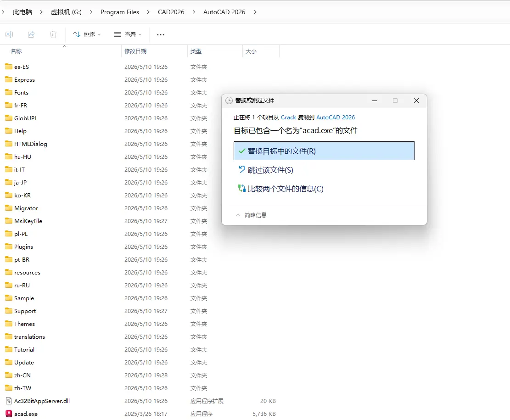Select the acad.exe application file icon
This screenshot has width=510, height=420.
pos(9,414)
